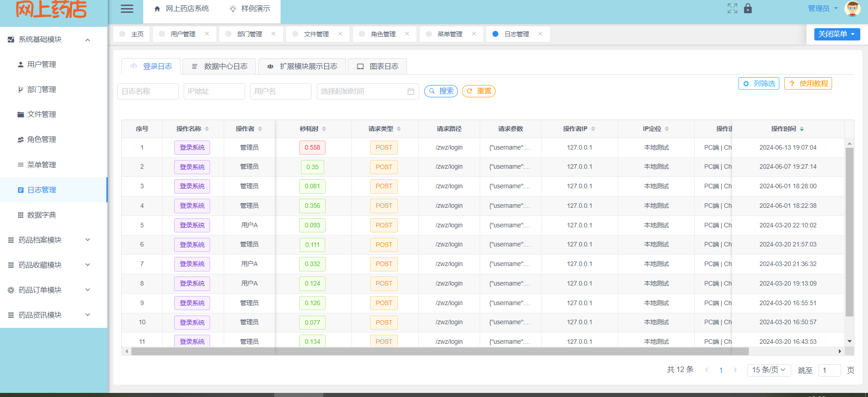The height and width of the screenshot is (397, 868).
Task: Open the calendar icon in date field
Action: click(411, 91)
